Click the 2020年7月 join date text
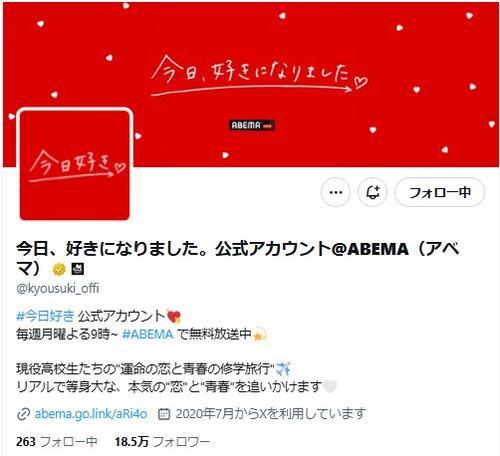The height and width of the screenshot is (456, 500). coord(271,414)
